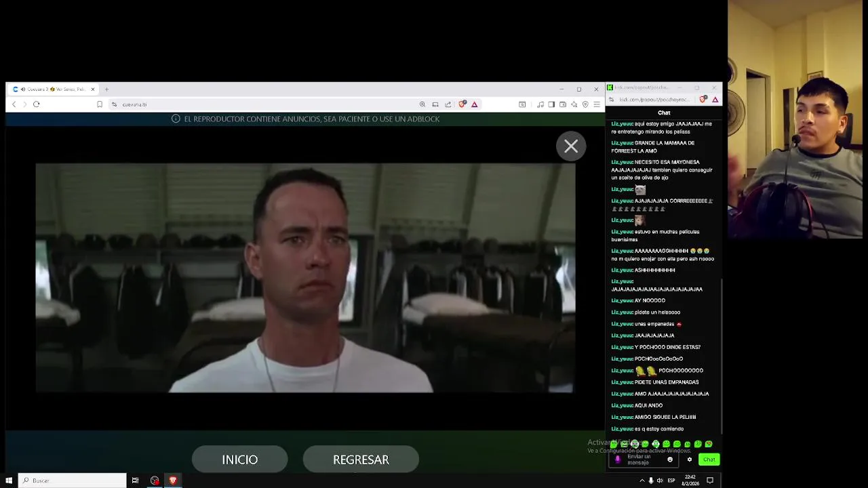
Task: Open the tray microphone icon
Action: (x=651, y=481)
